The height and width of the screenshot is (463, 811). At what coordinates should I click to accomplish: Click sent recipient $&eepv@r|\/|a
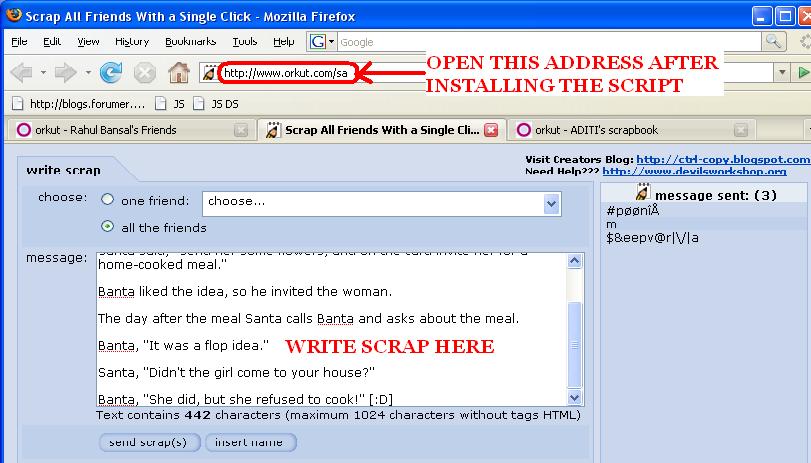click(x=652, y=238)
